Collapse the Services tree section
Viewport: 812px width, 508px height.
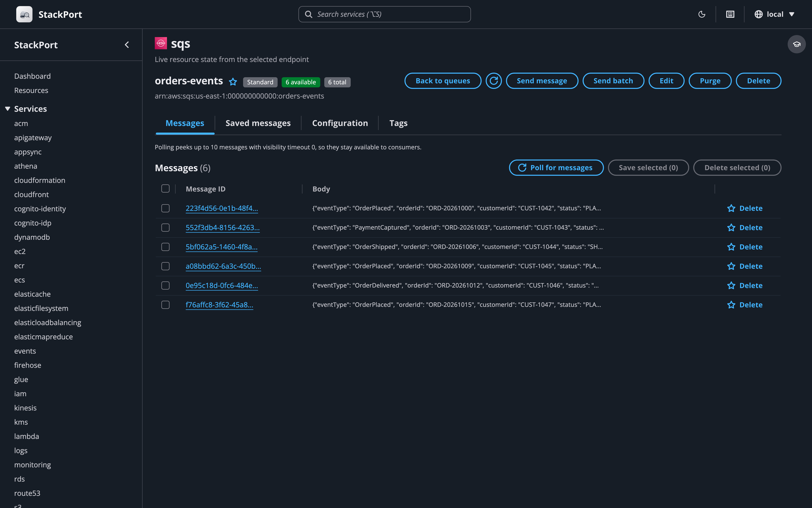point(7,109)
